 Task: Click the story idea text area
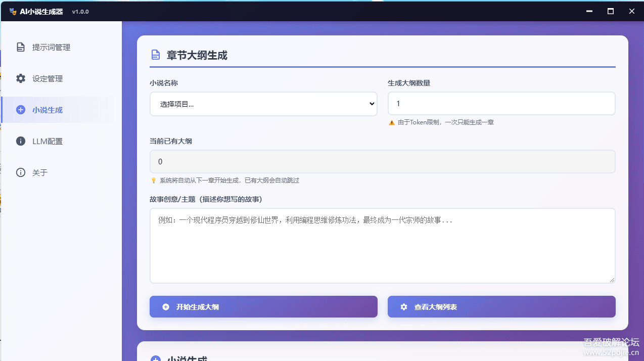(382, 245)
